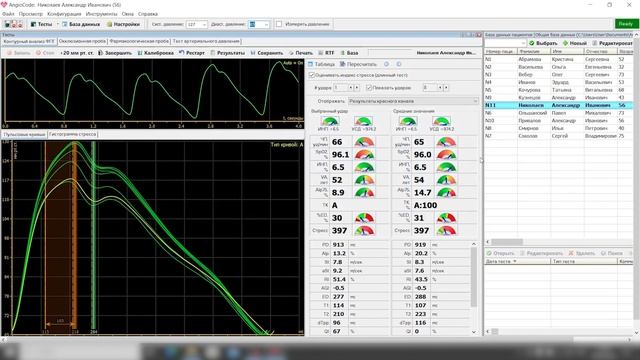Sort patients by Фамилия column header
The height and width of the screenshot is (360, 640).
534,51
